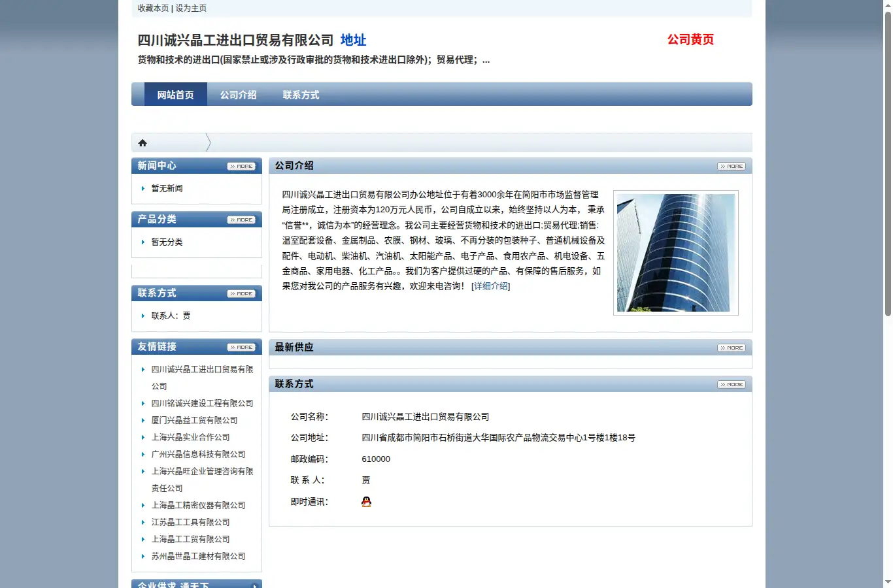Open link 四川诚兴晶工进出口贸易有限公司 in 友情链接
The width and height of the screenshot is (893, 588).
[202, 378]
